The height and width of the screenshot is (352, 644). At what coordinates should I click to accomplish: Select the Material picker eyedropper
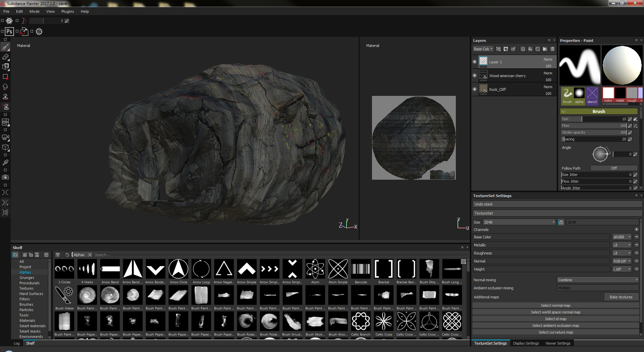5,163
